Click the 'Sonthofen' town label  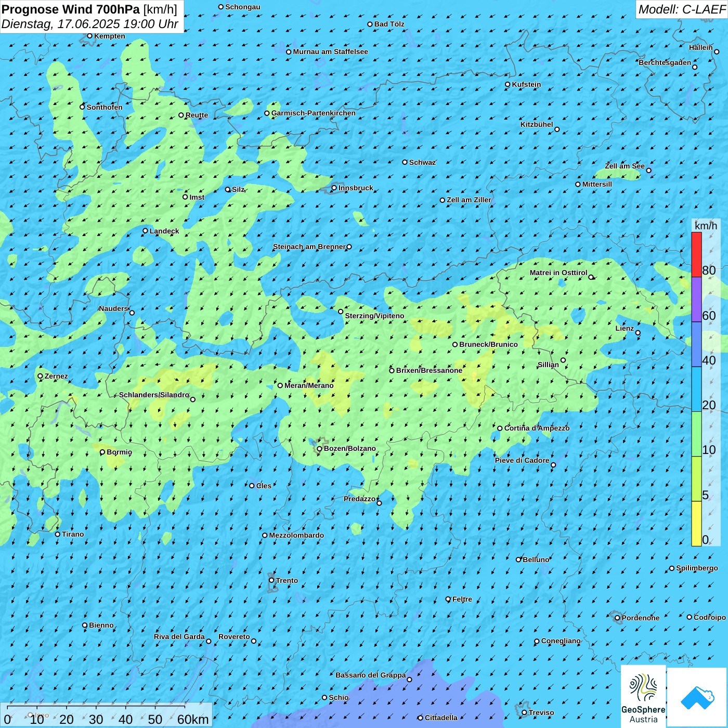point(105,107)
